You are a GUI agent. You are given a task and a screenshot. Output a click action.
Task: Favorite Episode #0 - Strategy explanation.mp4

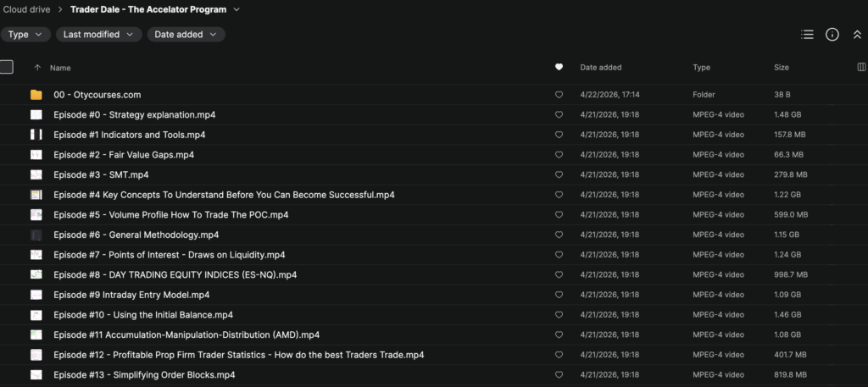(559, 115)
